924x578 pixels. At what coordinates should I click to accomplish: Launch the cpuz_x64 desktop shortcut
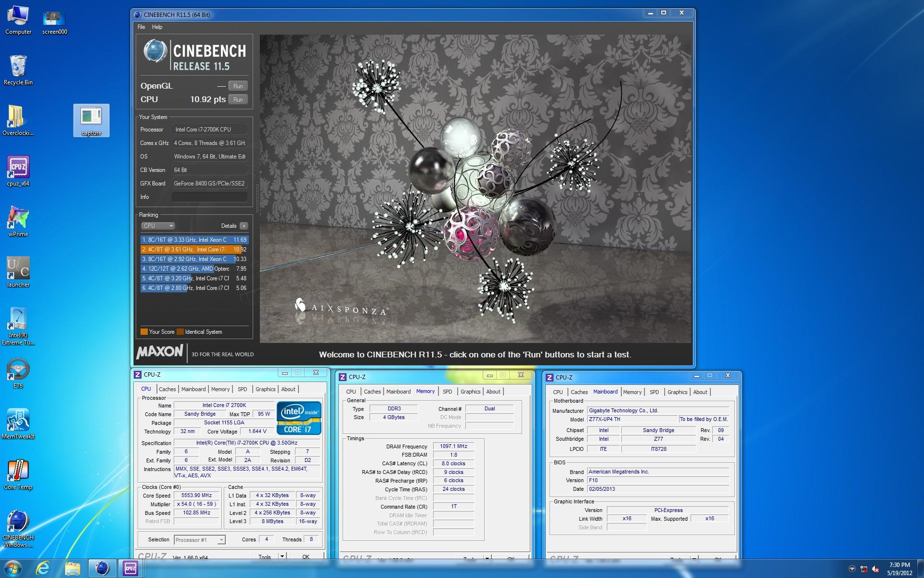click(18, 171)
